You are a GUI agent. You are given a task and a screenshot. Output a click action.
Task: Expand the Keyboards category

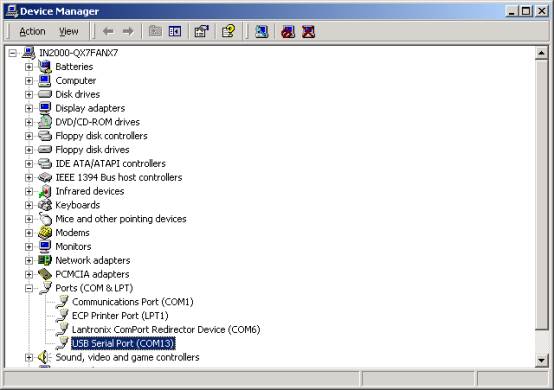pyautogui.click(x=29, y=205)
